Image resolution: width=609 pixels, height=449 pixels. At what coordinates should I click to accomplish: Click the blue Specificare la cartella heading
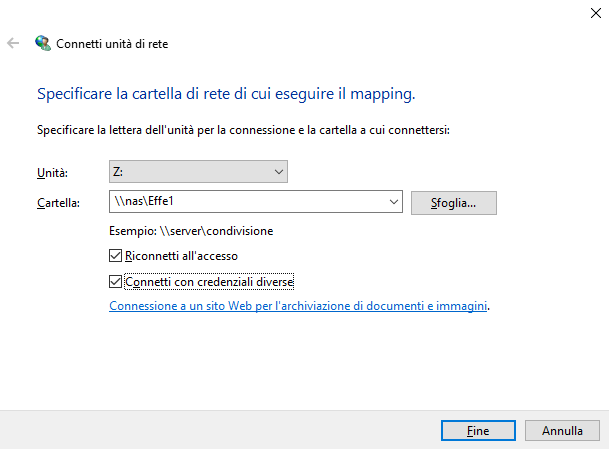[225, 94]
